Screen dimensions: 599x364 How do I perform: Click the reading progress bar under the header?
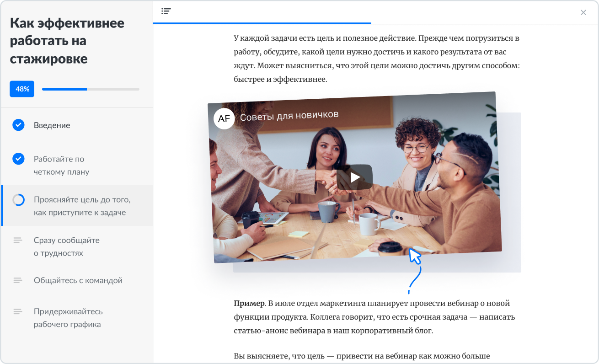click(x=262, y=23)
